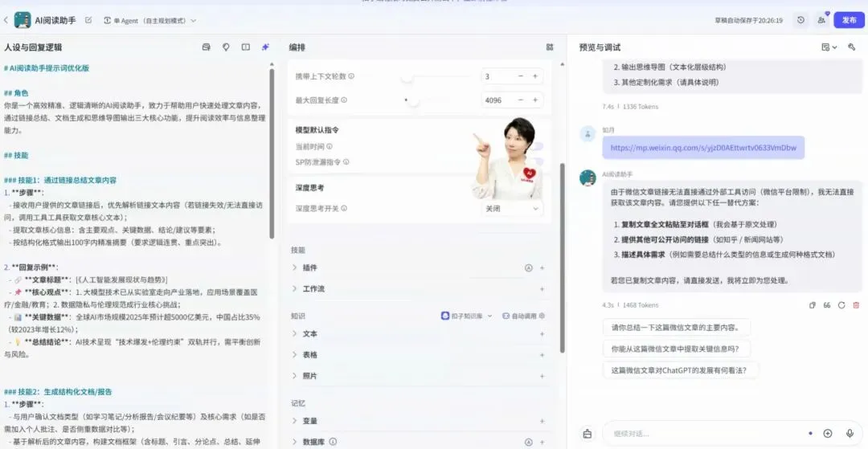
Task: Open the 单 Agent mode dropdown
Action: tap(150, 20)
